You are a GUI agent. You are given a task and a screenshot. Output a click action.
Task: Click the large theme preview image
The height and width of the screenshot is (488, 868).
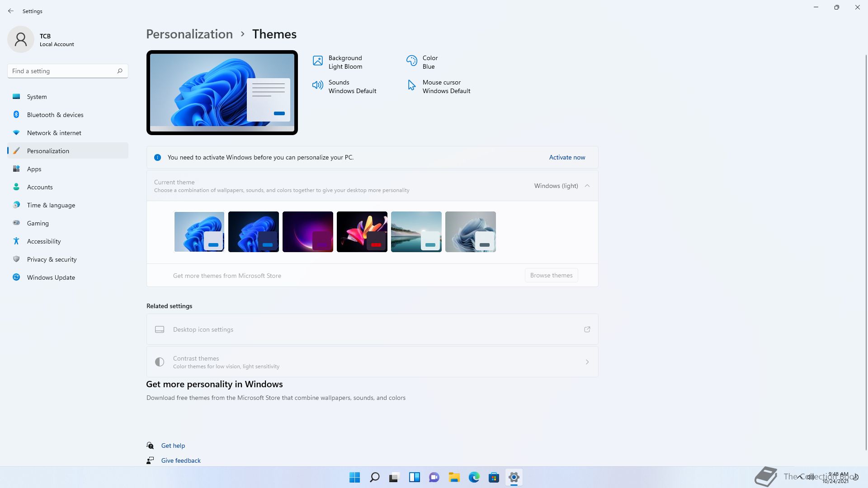[222, 93]
